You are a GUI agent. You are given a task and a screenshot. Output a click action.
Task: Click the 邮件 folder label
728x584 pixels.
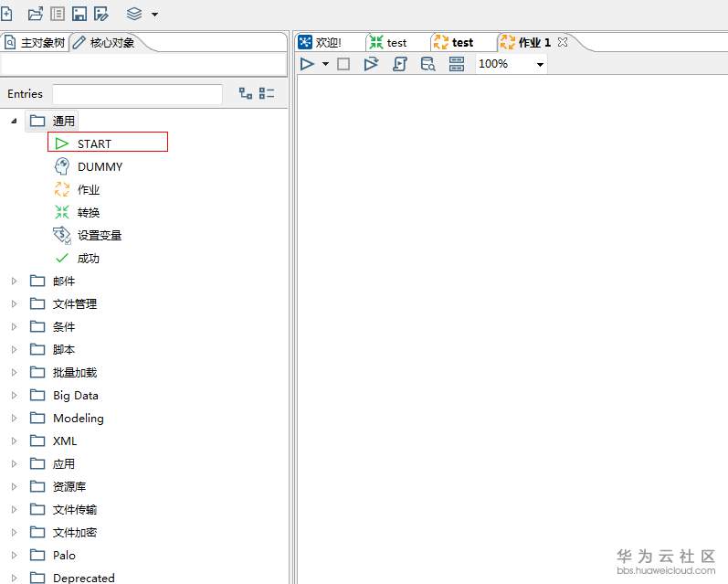pyautogui.click(x=64, y=281)
